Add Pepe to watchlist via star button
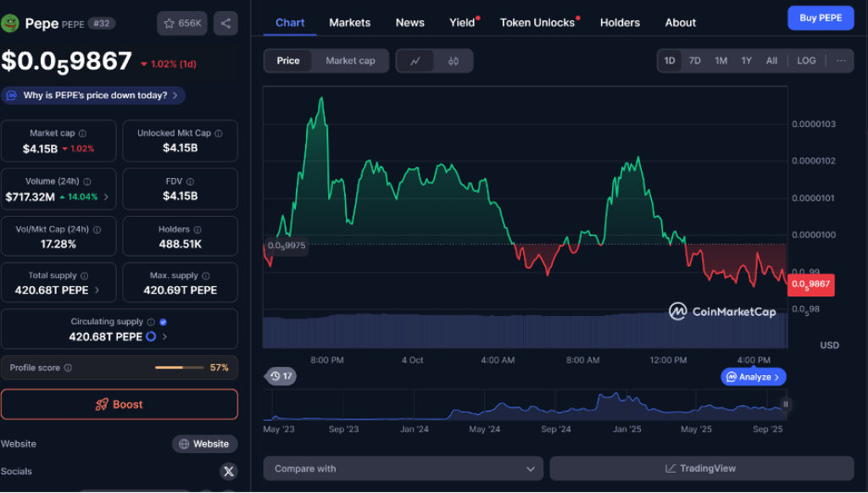Image resolution: width=868 pixels, height=493 pixels. point(182,23)
